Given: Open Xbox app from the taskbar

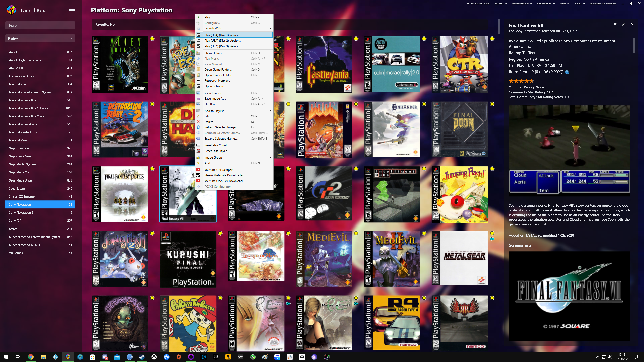Looking at the screenshot, I should point(154,357).
